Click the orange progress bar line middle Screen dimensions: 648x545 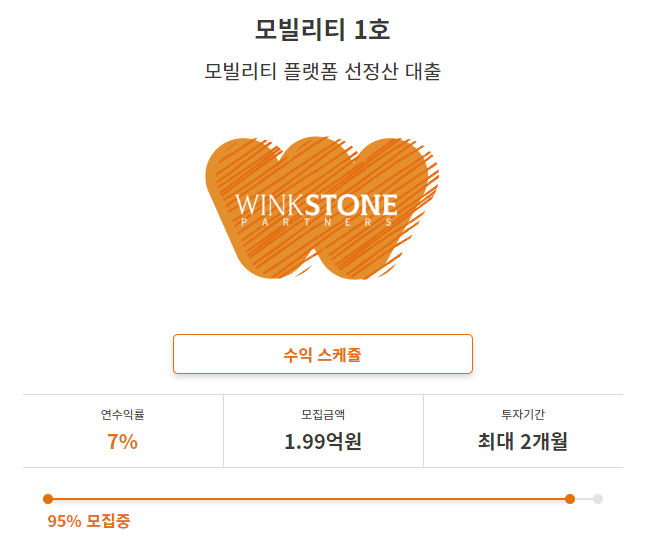(309, 499)
